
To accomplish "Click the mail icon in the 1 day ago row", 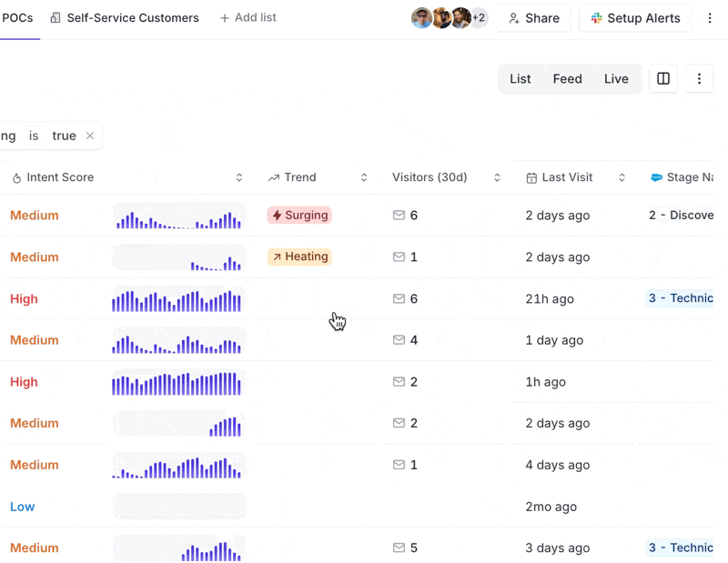I will click(x=399, y=340).
